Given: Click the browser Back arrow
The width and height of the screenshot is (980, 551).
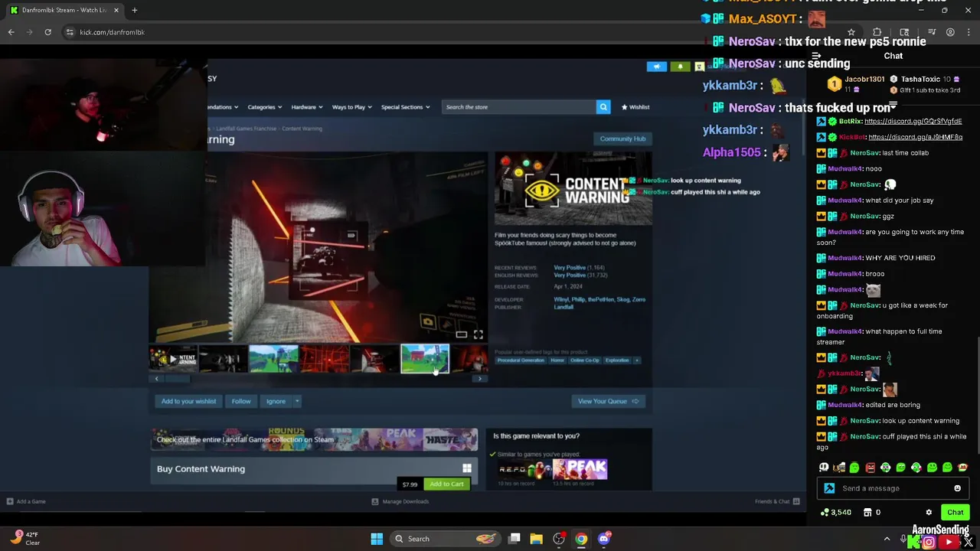Looking at the screenshot, I should [11, 32].
